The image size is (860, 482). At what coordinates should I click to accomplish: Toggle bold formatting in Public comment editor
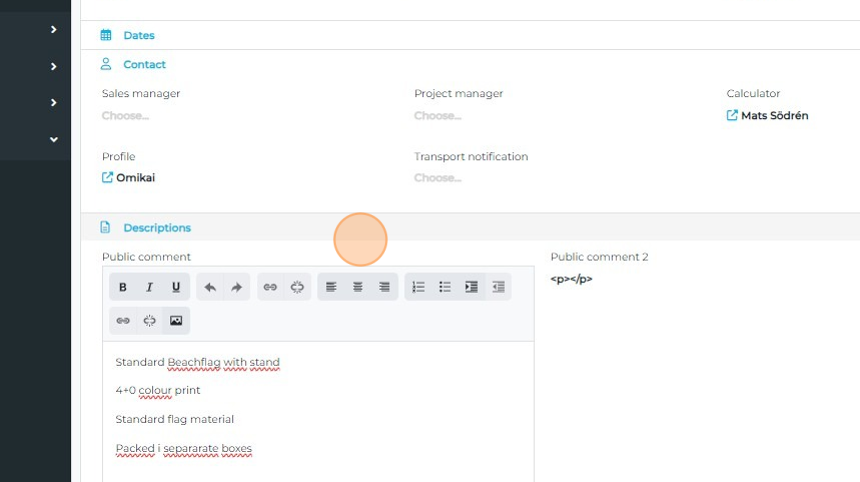point(123,287)
